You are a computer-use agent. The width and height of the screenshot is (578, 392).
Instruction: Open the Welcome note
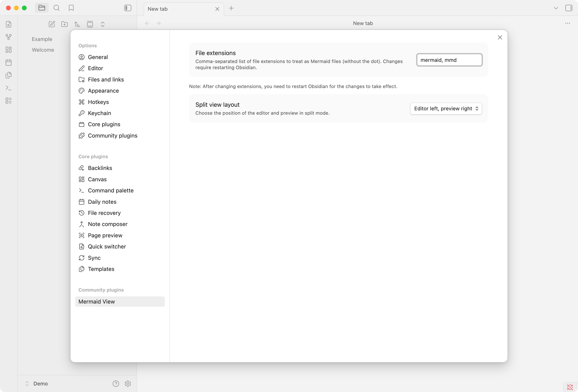43,50
